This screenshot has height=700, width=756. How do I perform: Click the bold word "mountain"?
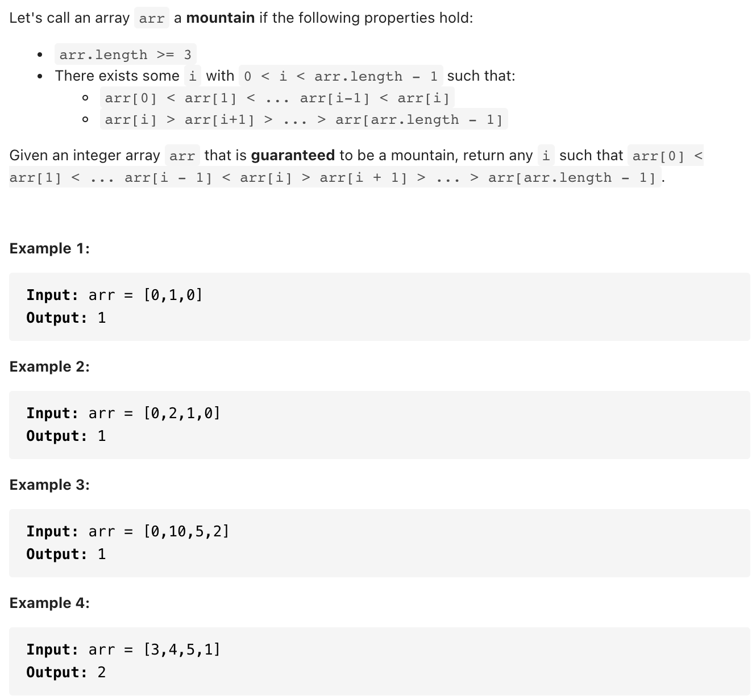coord(220,18)
